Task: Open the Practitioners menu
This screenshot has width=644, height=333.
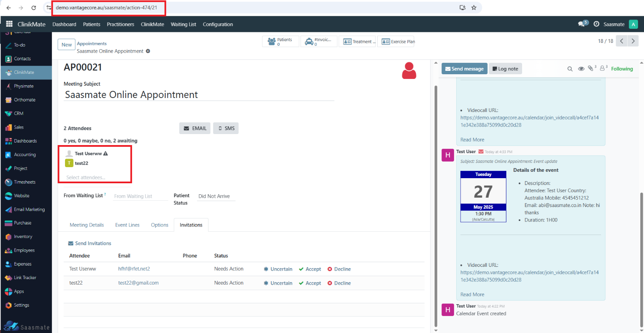Action: coord(120,24)
